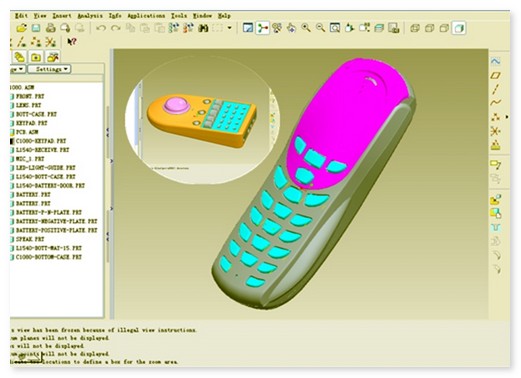Zoom out using the magnifier minus icon

[320, 28]
